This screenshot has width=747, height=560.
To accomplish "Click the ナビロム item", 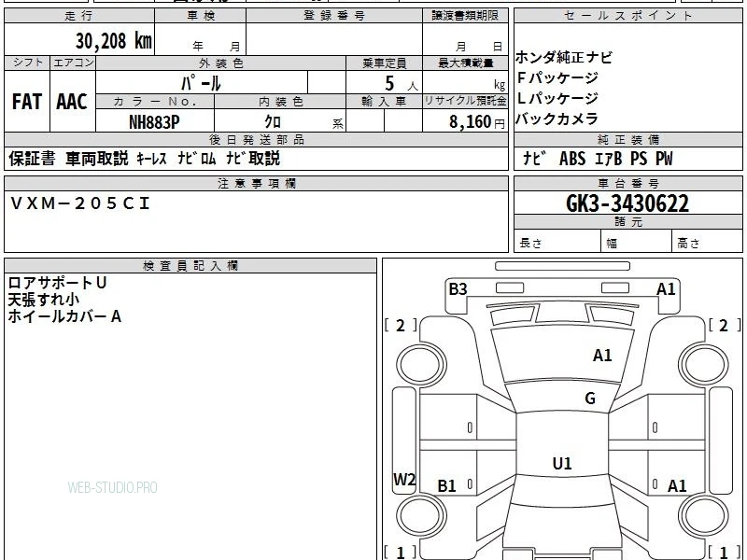I will [x=197, y=159].
